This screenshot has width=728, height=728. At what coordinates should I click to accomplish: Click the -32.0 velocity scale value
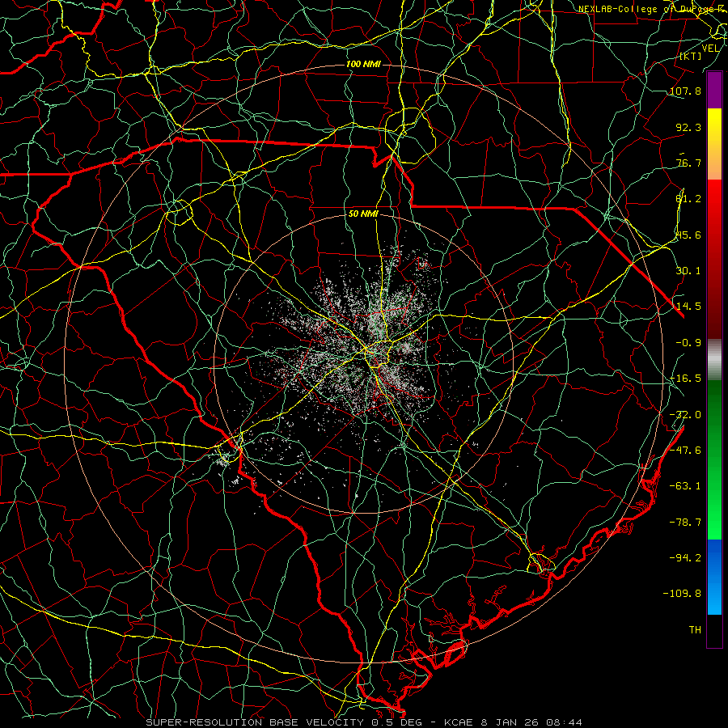click(685, 415)
